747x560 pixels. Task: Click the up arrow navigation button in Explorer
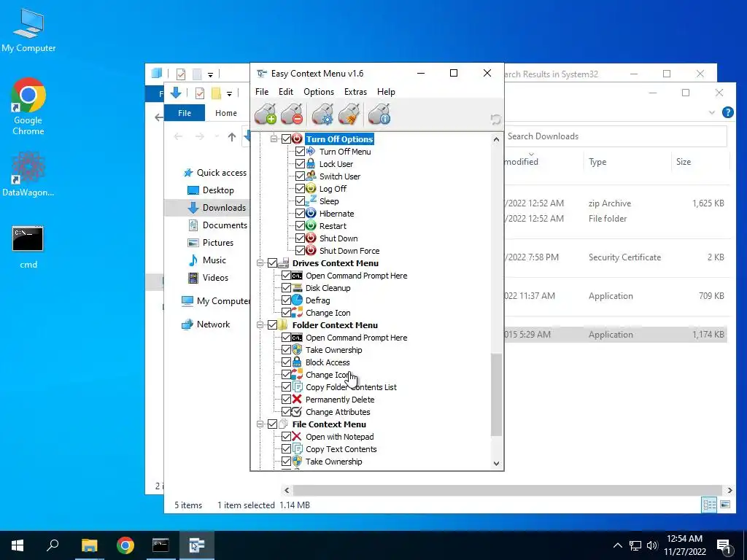coord(231,136)
